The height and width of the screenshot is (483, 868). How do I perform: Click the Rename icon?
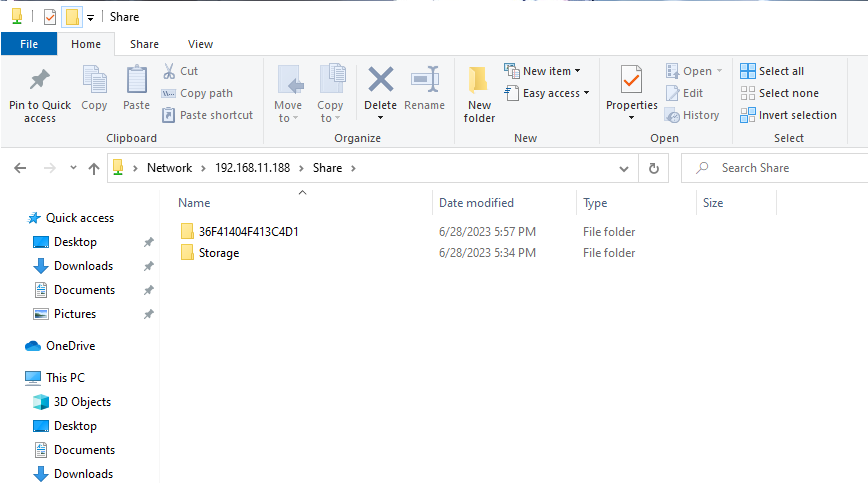click(425, 79)
